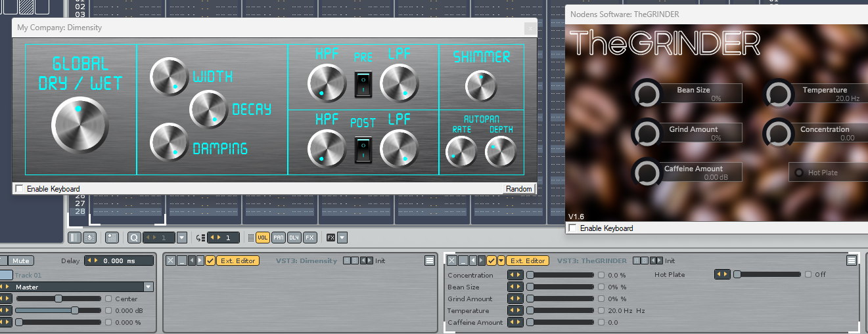Toggle the DLY column button

294,238
